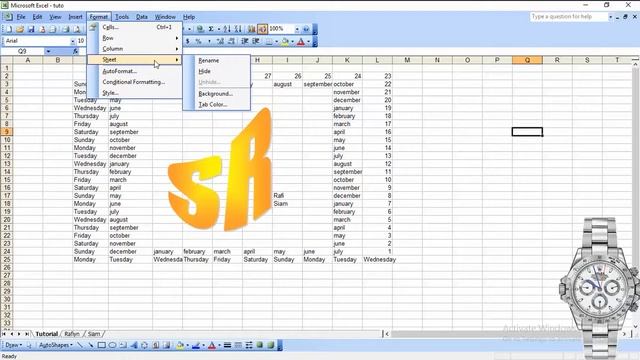The image size is (640, 360).
Task: Click the Insert Diagram icon
Action: [144, 345]
